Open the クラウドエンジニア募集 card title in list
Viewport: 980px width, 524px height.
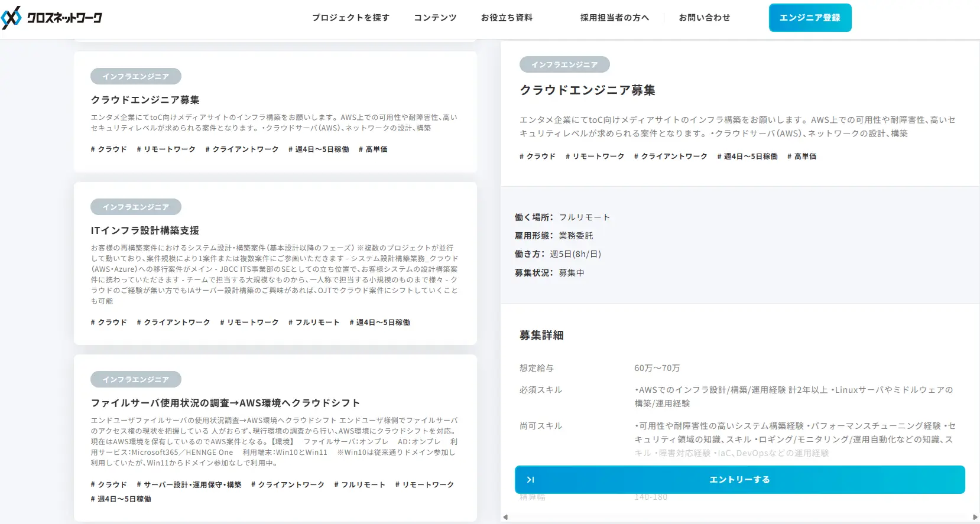click(145, 100)
